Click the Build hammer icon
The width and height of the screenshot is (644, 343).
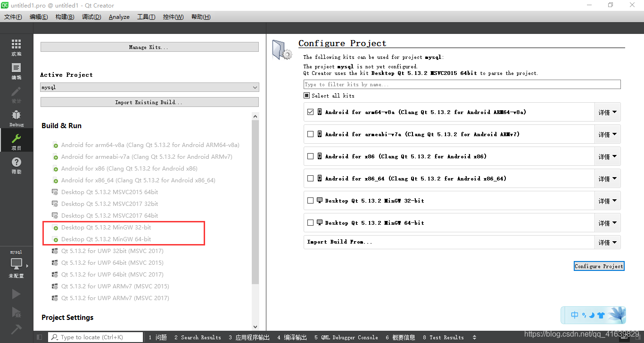(x=17, y=329)
